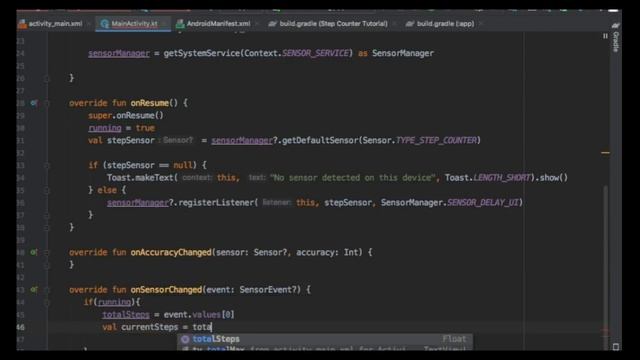Click SENSOR_SERVICE constant in getSystemService call
This screenshot has width=640, height=360.
coord(316,53)
